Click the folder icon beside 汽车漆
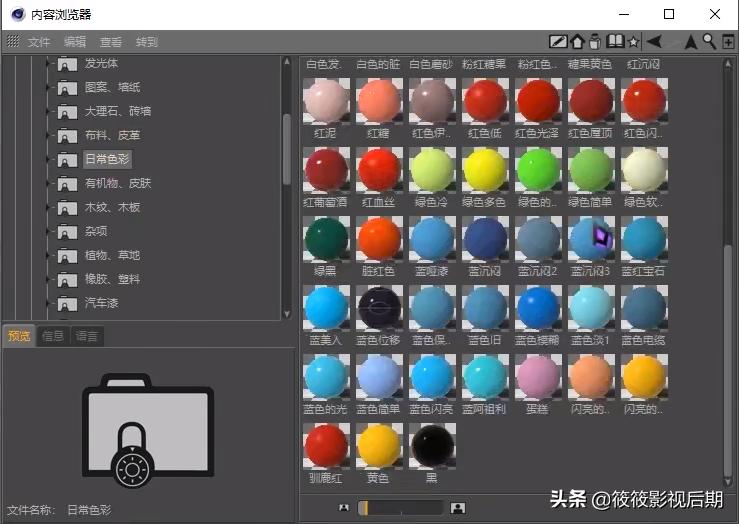The width and height of the screenshot is (739, 524). [67, 303]
